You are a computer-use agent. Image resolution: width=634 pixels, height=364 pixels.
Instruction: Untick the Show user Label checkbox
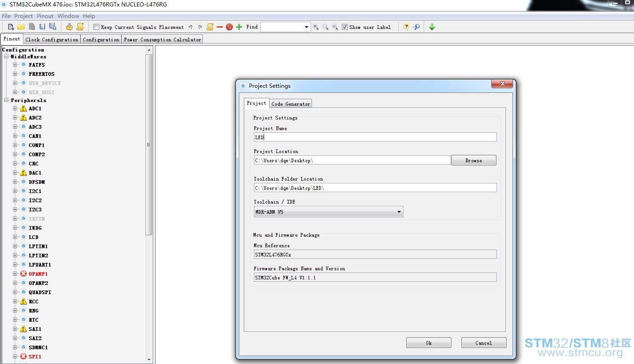click(x=345, y=27)
